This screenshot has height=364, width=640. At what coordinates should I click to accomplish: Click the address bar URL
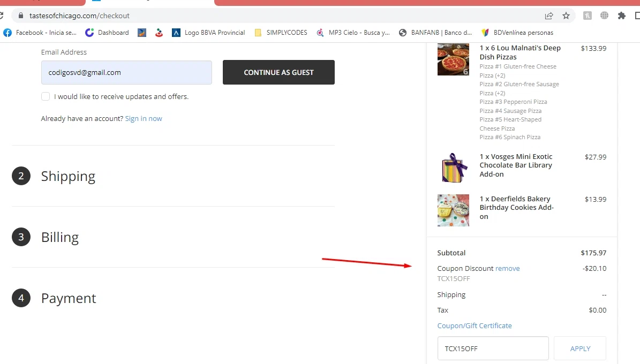pos(80,16)
